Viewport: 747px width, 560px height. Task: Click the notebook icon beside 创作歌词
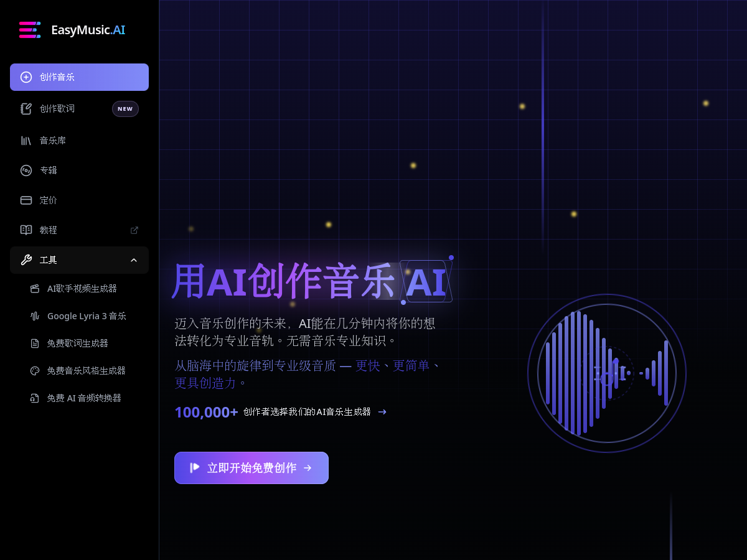point(26,109)
